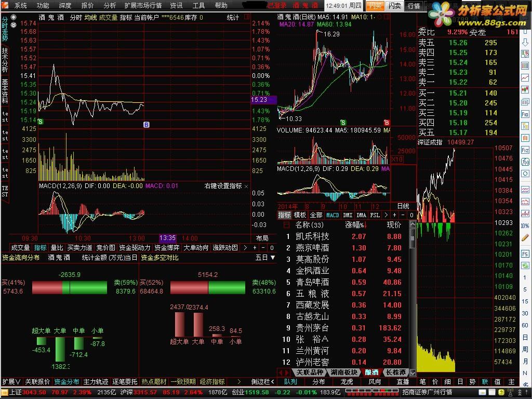
Task: Click the 布局 layout button
Action: (262, 238)
